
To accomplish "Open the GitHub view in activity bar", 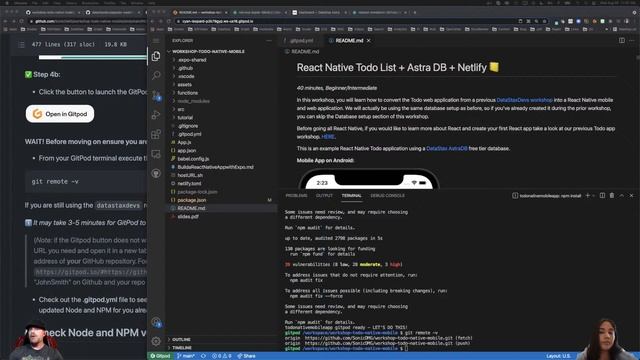I will [156, 173].
